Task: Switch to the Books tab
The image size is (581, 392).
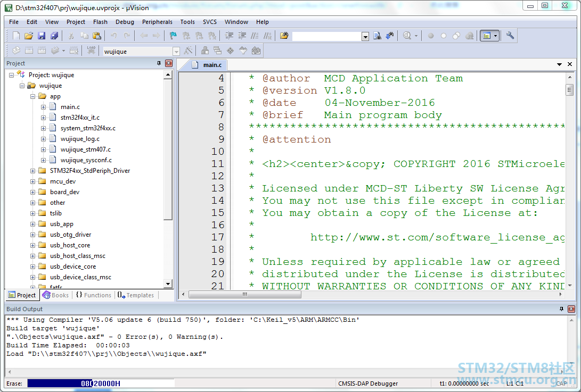Action: pyautogui.click(x=55, y=295)
